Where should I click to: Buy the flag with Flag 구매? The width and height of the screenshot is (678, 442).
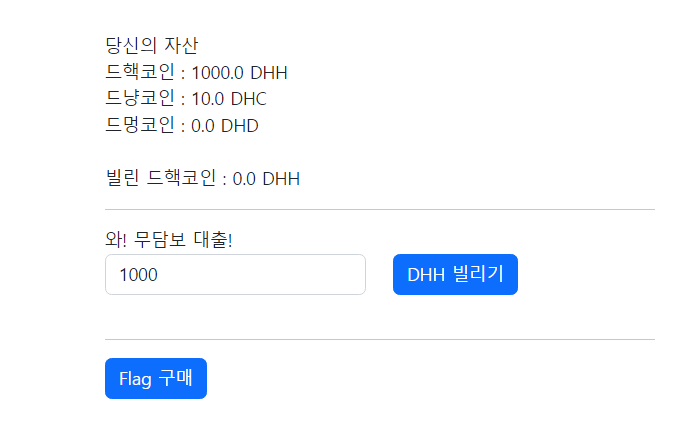tap(156, 378)
